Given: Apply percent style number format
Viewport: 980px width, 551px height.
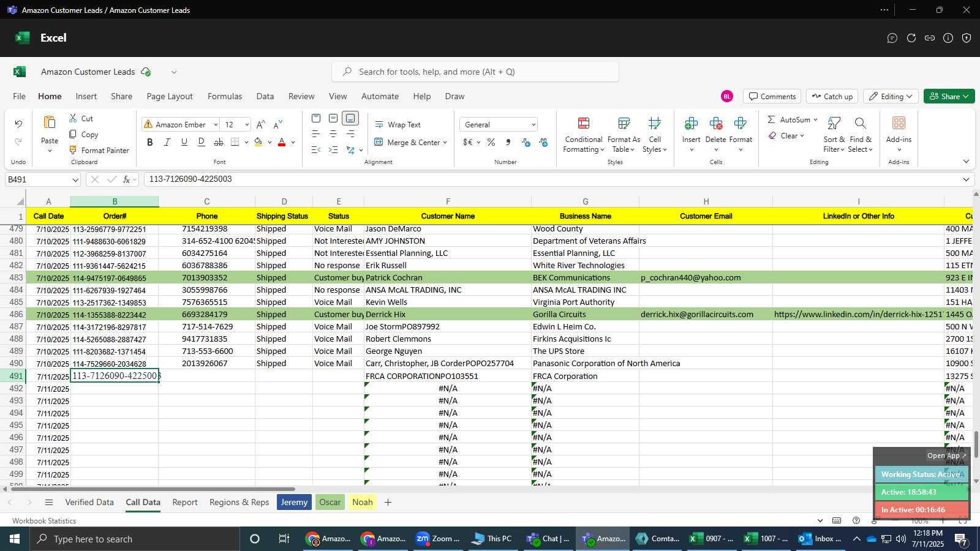Looking at the screenshot, I should tap(491, 142).
